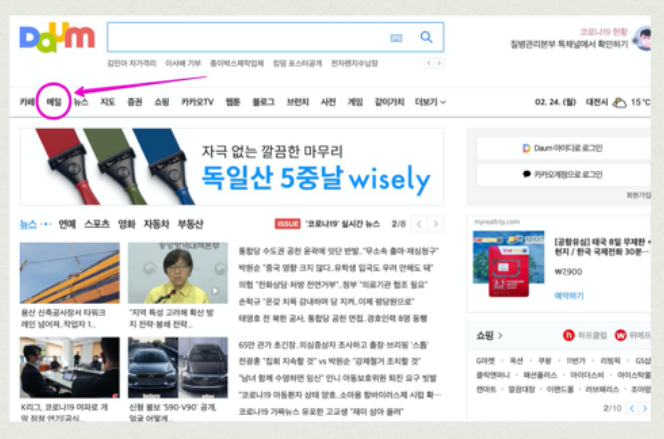Click the 대전시 weather location

click(597, 102)
